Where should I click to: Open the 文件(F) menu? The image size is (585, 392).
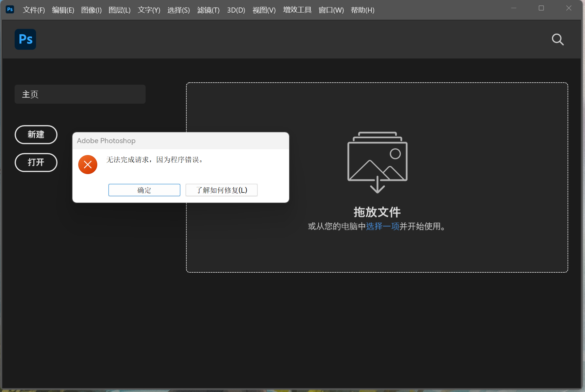pyautogui.click(x=34, y=10)
